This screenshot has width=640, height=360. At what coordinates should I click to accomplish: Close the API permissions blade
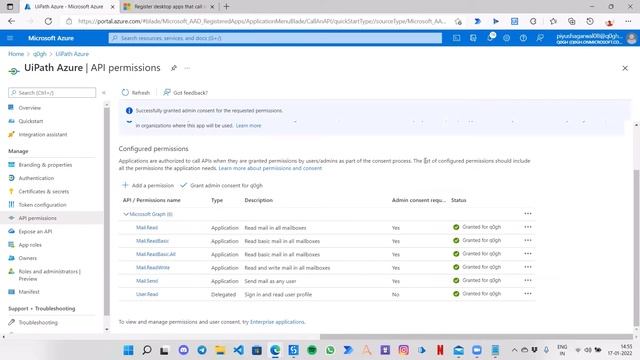coord(625,68)
